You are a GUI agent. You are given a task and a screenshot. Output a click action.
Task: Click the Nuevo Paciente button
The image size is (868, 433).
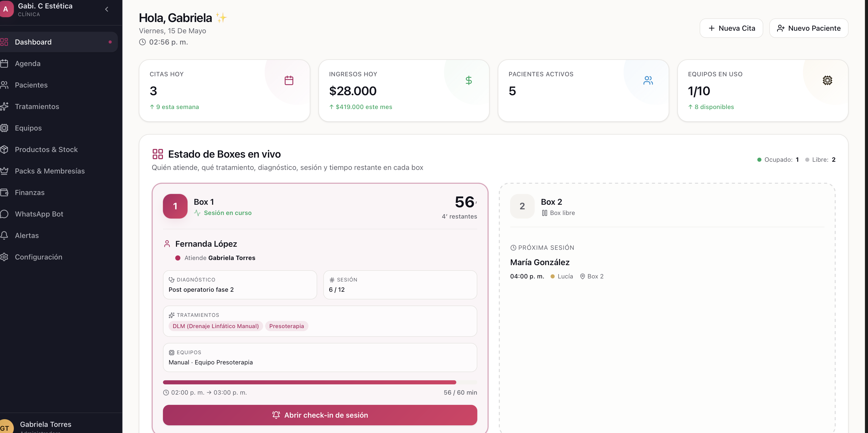point(809,28)
